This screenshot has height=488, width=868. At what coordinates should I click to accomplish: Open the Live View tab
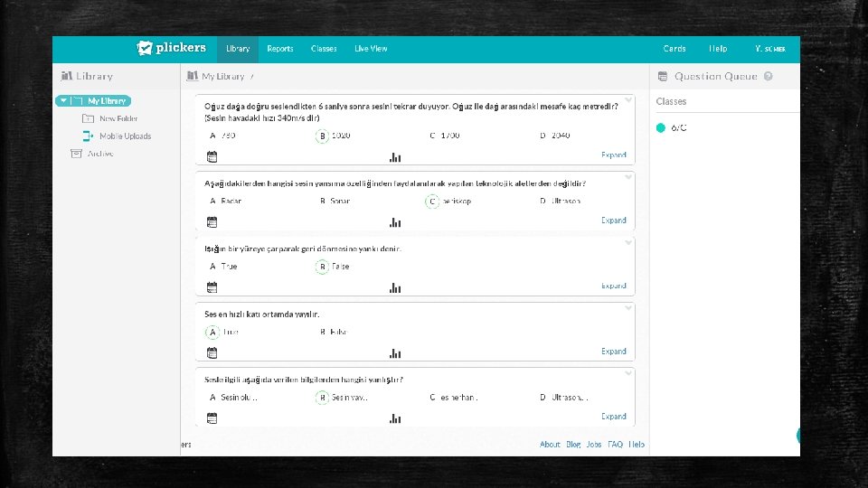coord(371,49)
